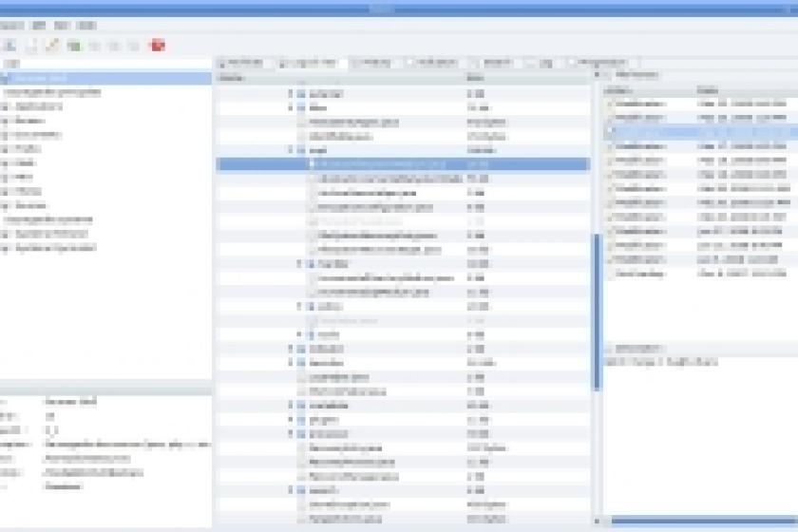Screen dimensions: 798x532
Task: Click the yellow pencil-like toolbar icon
Action: tap(52, 46)
